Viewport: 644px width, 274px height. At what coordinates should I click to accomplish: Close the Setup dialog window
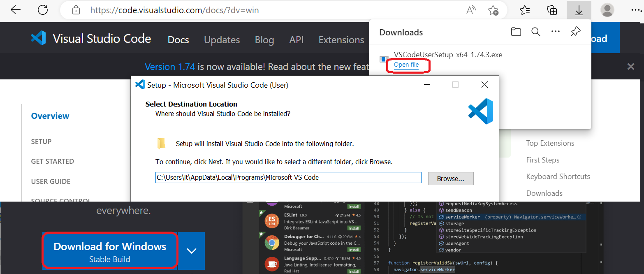[484, 85]
